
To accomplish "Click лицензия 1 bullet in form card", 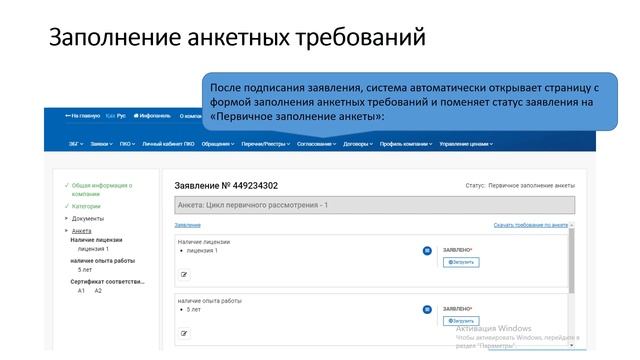I will tap(202, 251).
